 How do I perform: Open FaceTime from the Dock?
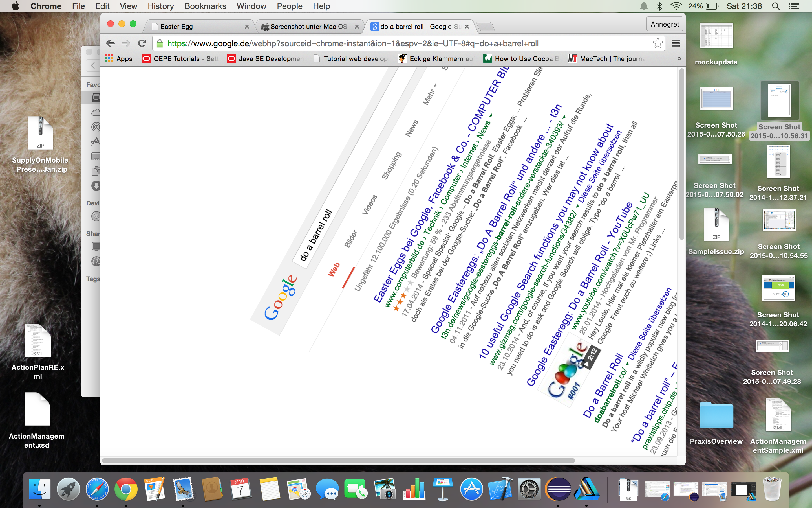[x=356, y=489]
